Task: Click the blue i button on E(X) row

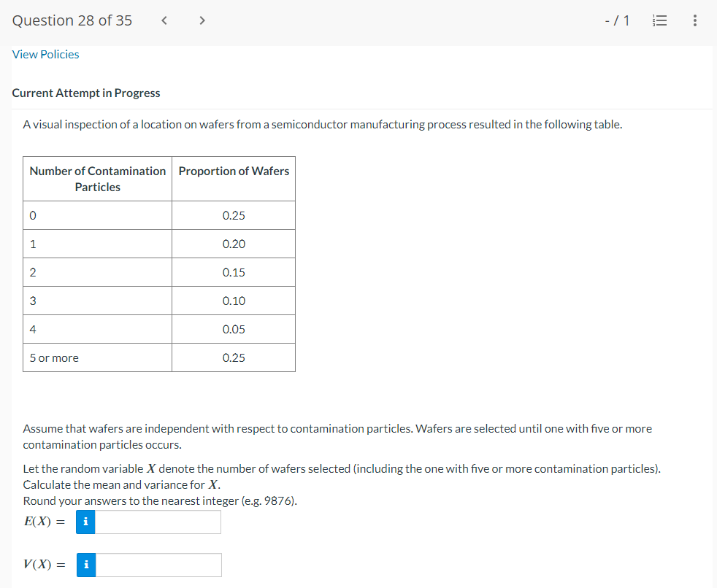Action: click(85, 522)
